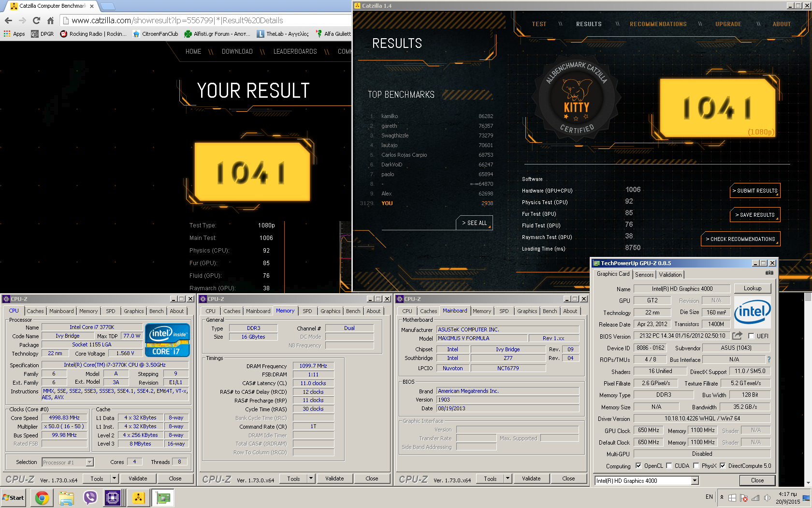Click SEE ALL top benchmarks button
Image resolution: width=812 pixels, height=508 pixels.
click(474, 223)
